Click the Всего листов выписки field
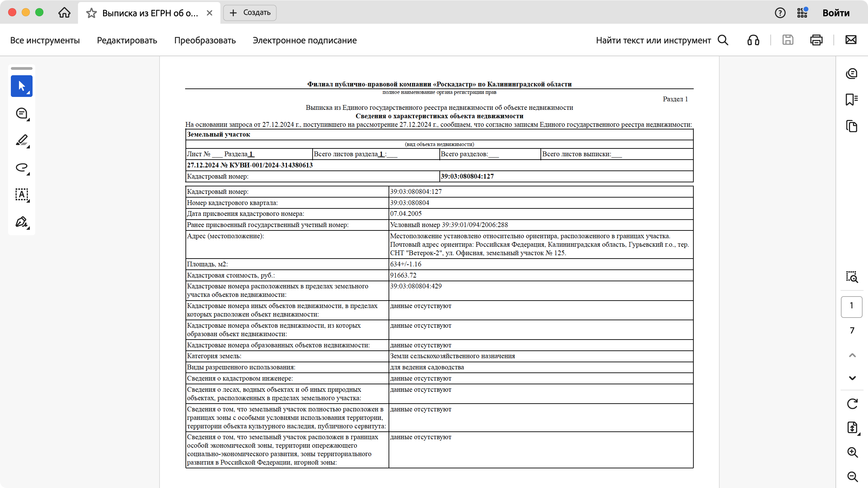Screen dimensions: 868x488 click(x=582, y=154)
